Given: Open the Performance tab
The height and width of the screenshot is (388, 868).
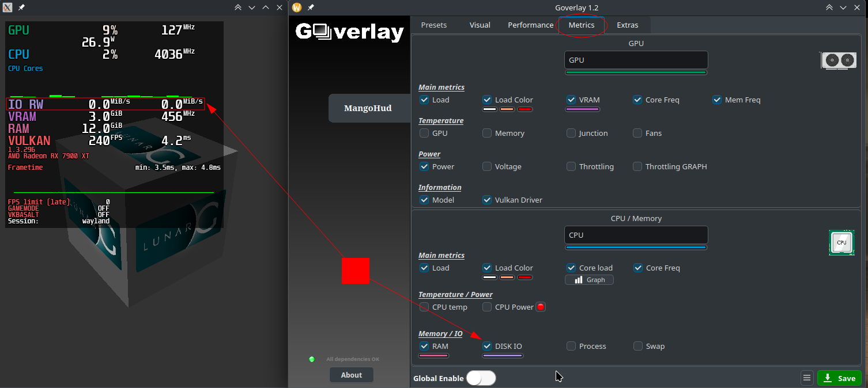Looking at the screenshot, I should [x=531, y=25].
